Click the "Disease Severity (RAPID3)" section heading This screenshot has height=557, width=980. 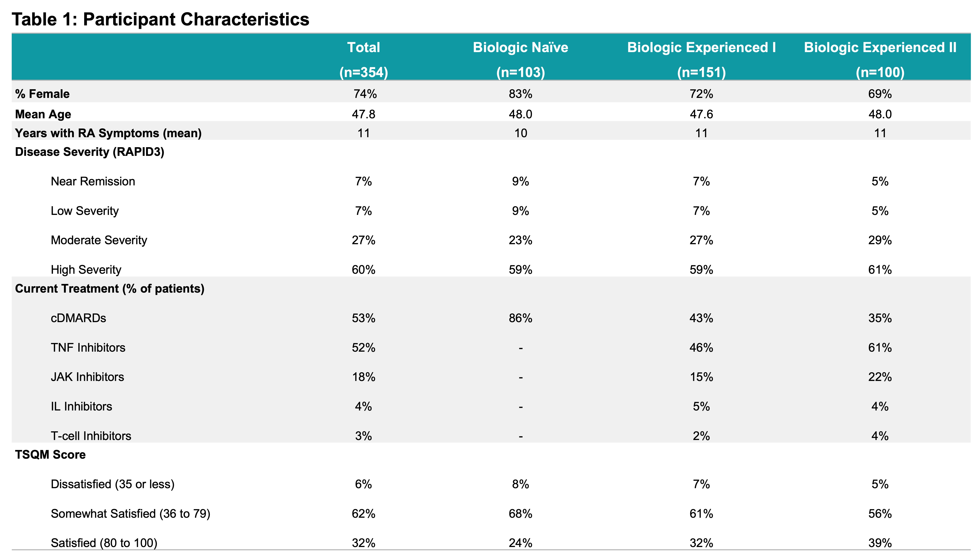(89, 152)
